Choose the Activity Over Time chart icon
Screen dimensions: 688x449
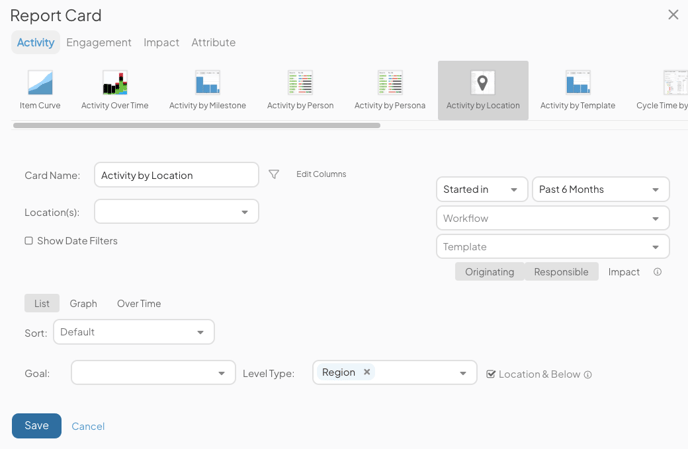click(115, 83)
